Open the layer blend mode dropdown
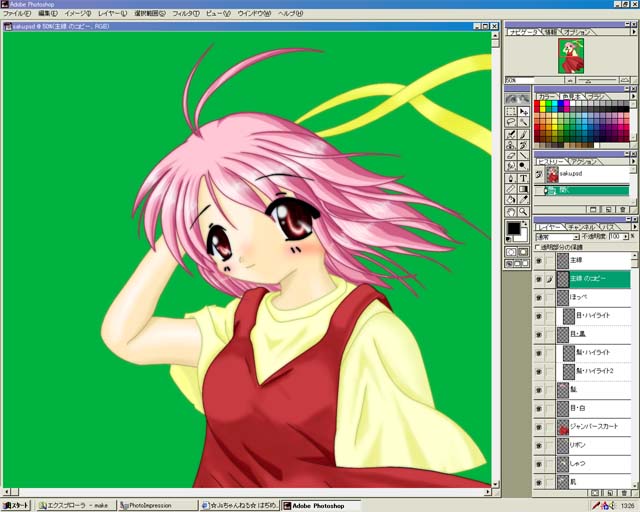Image resolution: width=640 pixels, height=512 pixels. point(576,237)
